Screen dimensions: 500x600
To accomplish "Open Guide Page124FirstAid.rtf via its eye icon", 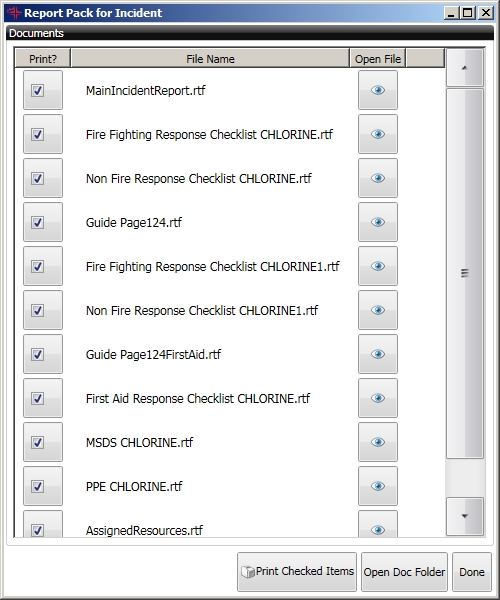I will click(x=378, y=354).
